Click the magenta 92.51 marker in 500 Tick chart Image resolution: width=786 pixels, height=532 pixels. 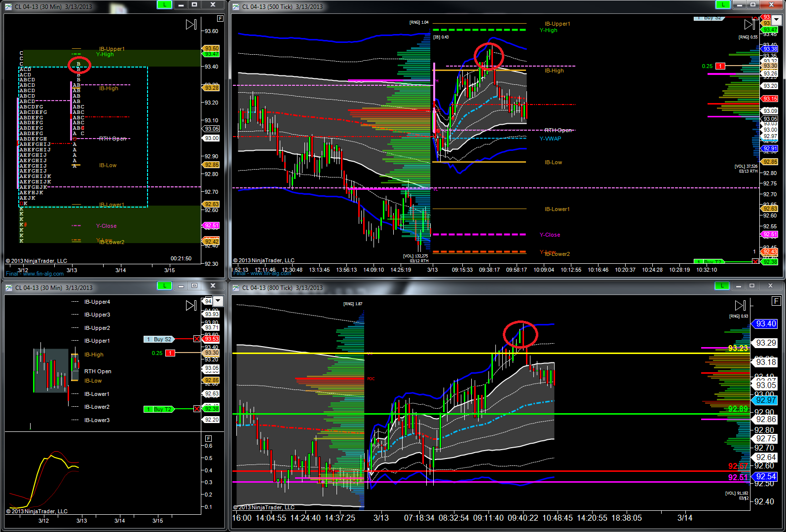(x=770, y=234)
